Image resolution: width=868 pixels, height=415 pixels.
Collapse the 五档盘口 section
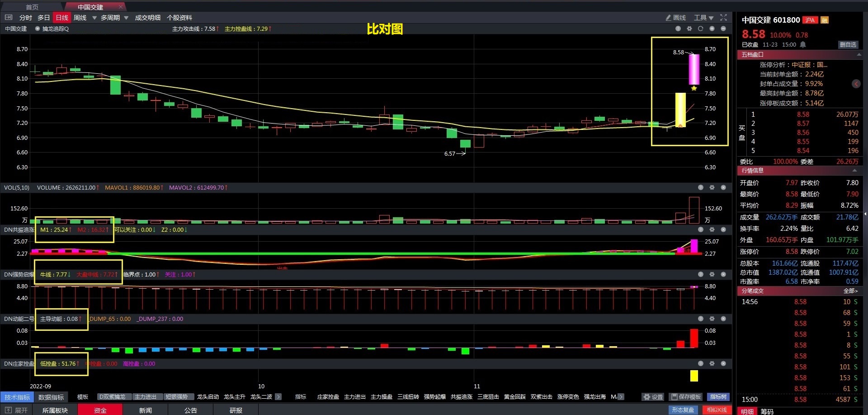859,54
